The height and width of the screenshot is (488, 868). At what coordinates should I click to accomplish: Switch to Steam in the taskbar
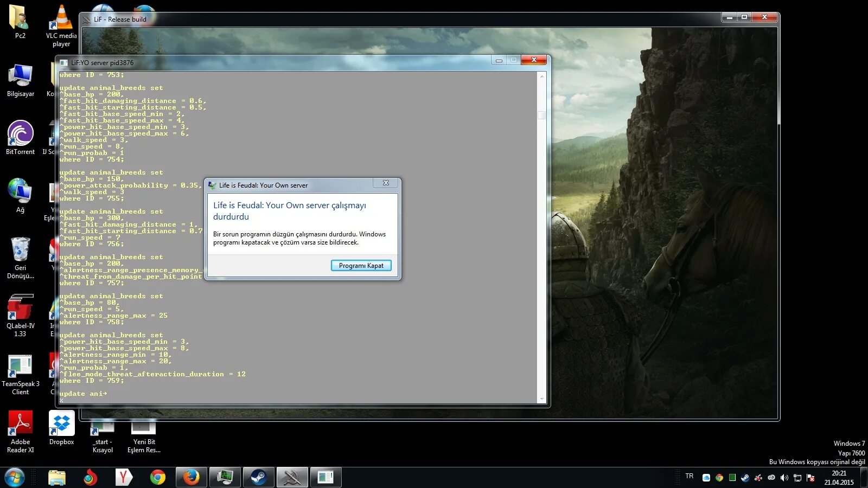tap(258, 477)
